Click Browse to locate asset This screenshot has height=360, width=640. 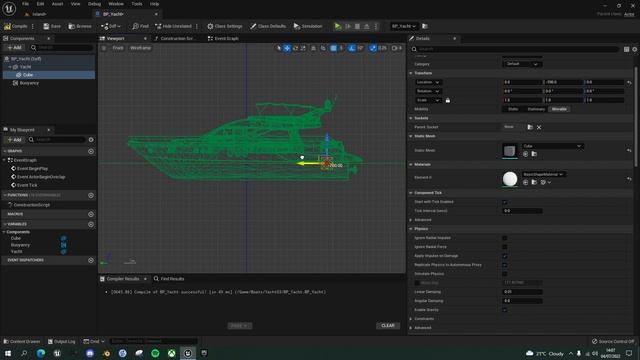(x=80, y=26)
